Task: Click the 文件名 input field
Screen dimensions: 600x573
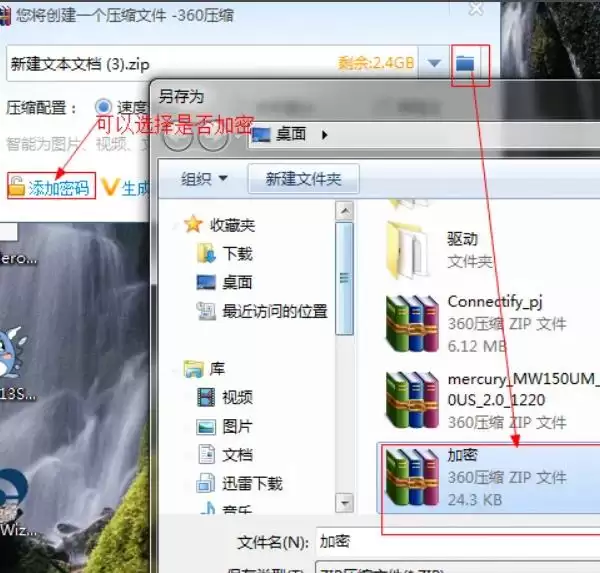Action: (x=458, y=541)
